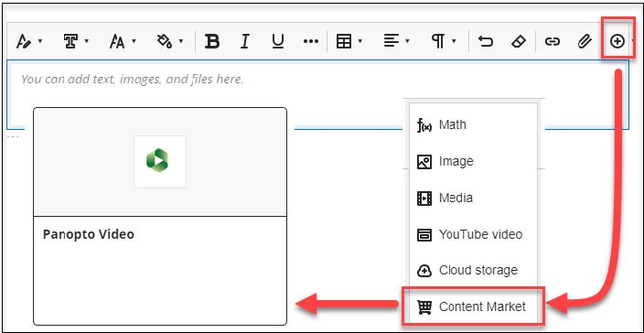This screenshot has width=644, height=333.
Task: Click the Content Market cart icon
Action: [x=424, y=307]
